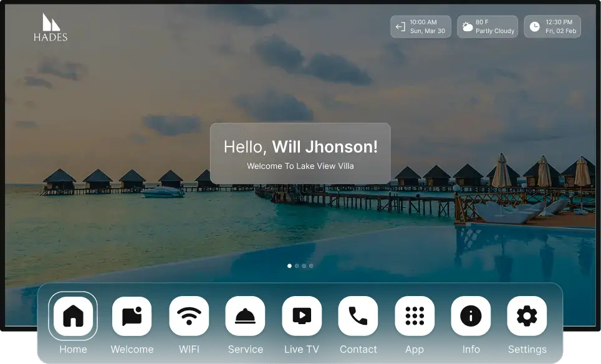The height and width of the screenshot is (364, 601).
Task: Click the Settings label in the dock
Action: tap(527, 350)
